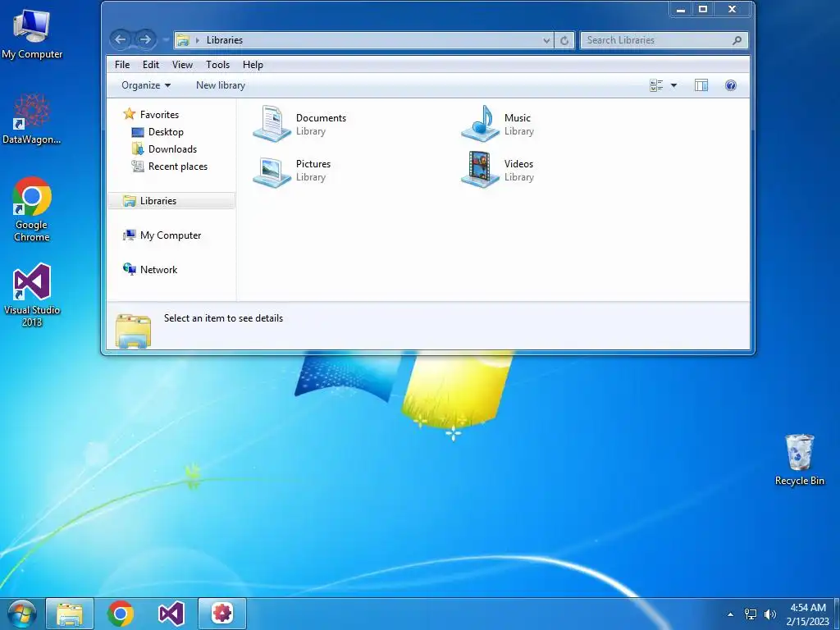The height and width of the screenshot is (630, 840).
Task: Open Explorer help question mark icon
Action: coord(731,85)
